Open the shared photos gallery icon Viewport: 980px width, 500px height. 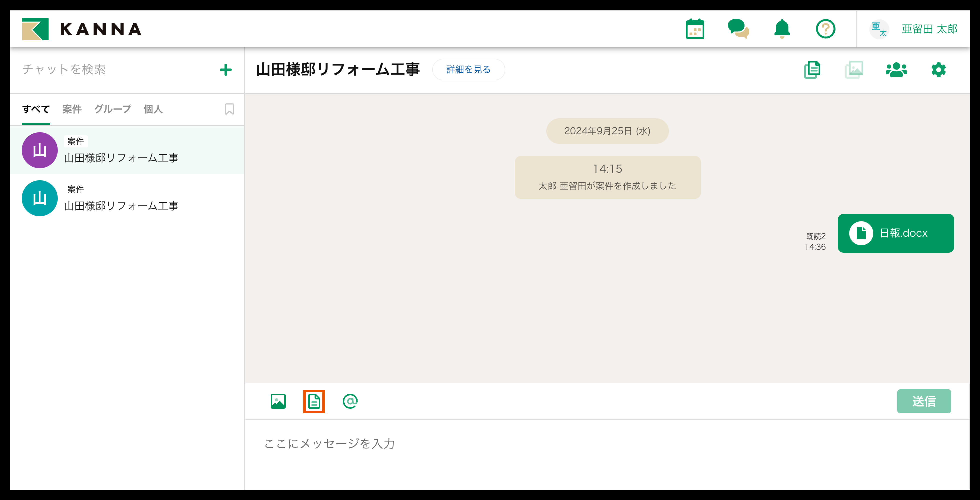pos(854,70)
